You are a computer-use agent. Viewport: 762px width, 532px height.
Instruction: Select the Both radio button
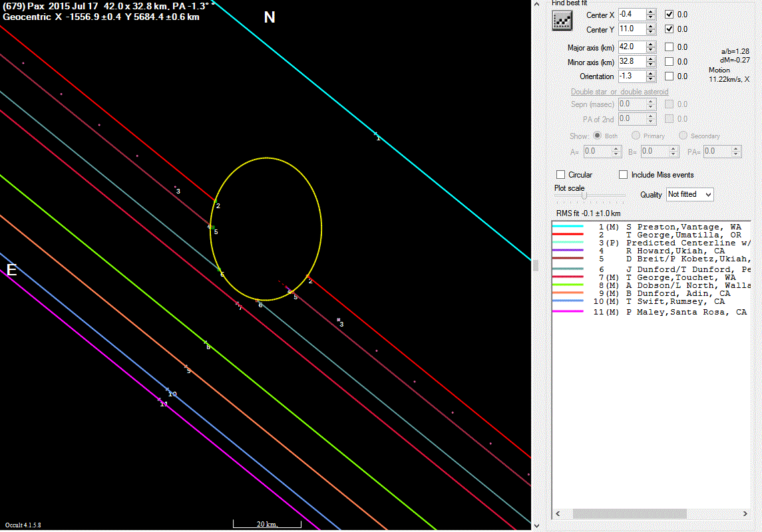click(597, 136)
